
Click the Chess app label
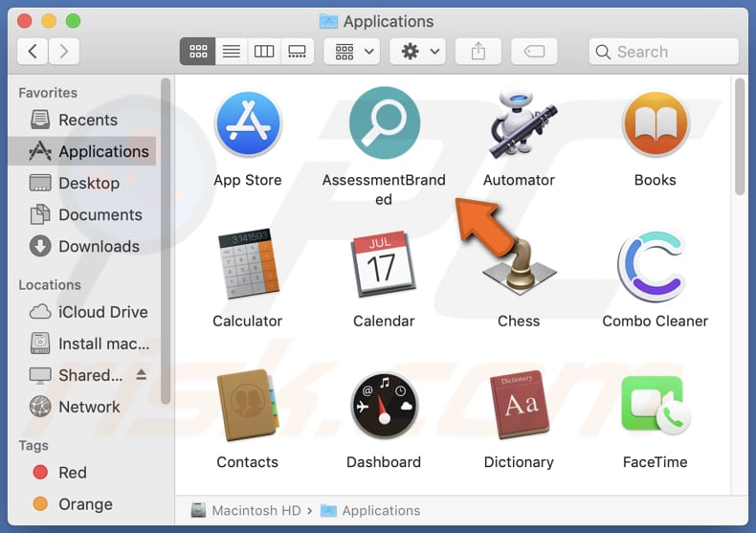519,321
